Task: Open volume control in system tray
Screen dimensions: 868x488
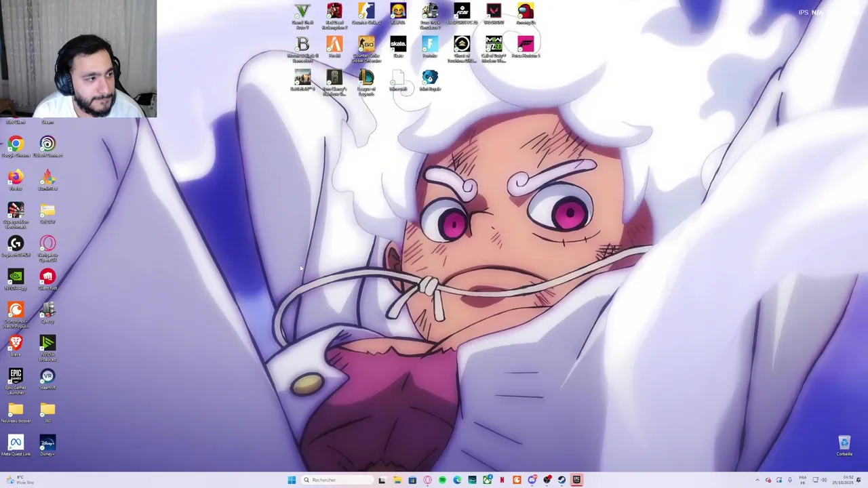Action: tap(824, 480)
